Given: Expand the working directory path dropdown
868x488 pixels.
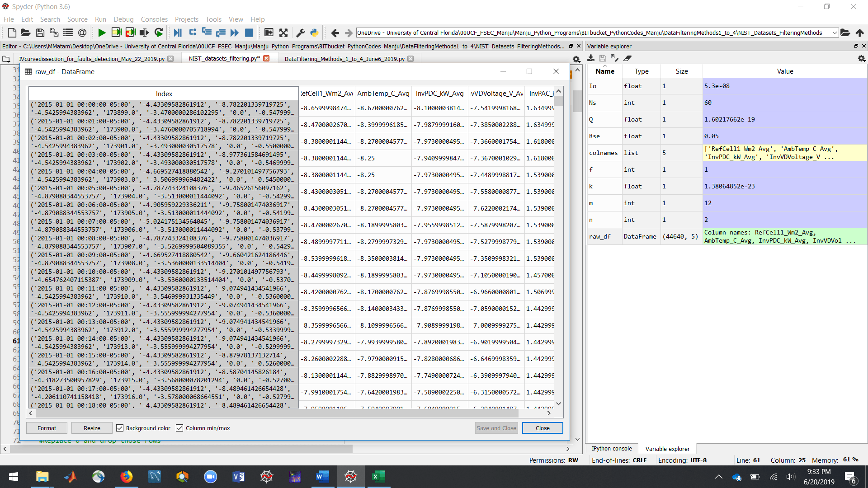Looking at the screenshot, I should [x=834, y=33].
